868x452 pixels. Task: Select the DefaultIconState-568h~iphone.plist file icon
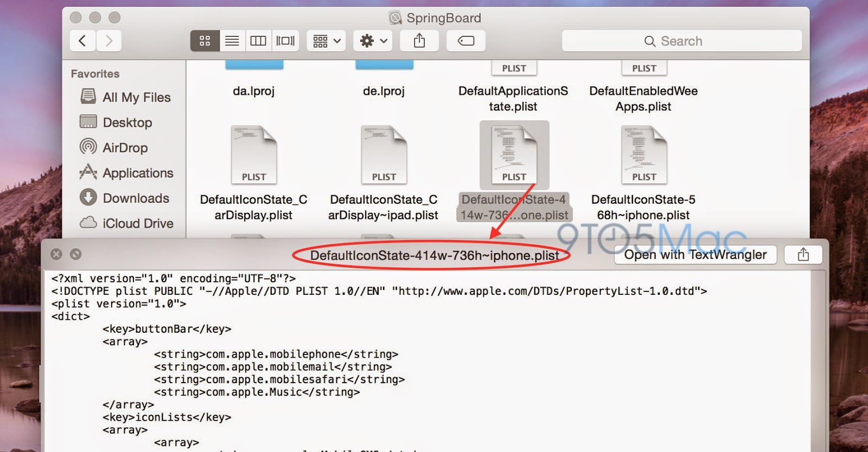point(644,155)
